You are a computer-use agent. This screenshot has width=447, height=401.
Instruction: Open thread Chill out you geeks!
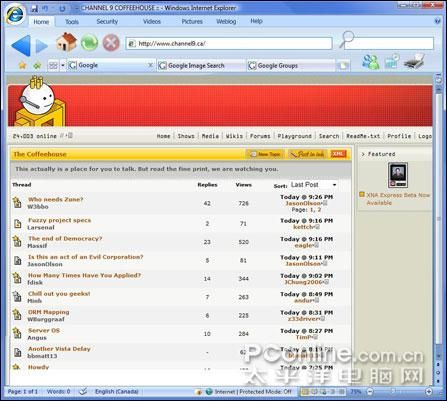[x=59, y=294]
